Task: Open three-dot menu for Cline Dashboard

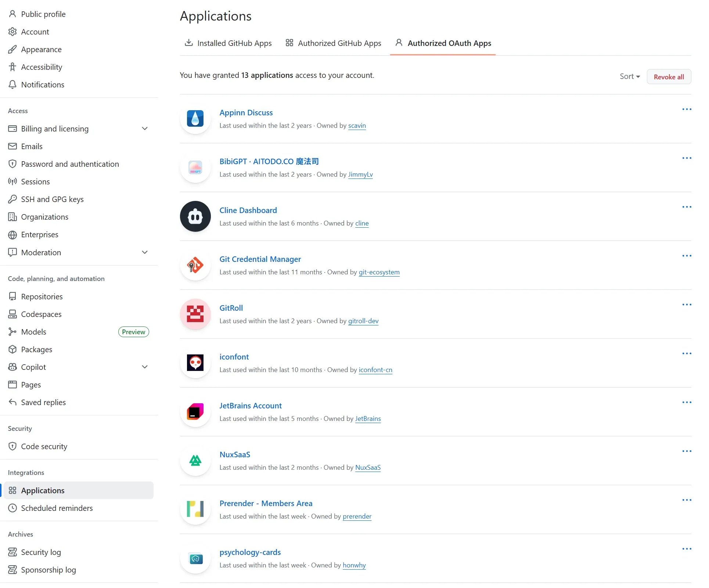Action: coord(686,207)
